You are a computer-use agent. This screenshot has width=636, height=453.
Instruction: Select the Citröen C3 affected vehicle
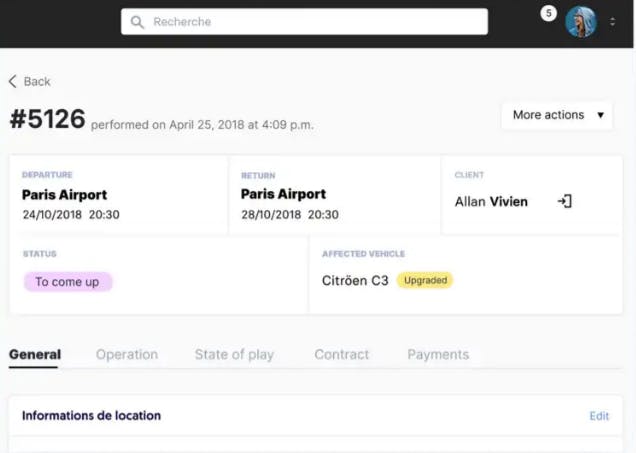(355, 281)
